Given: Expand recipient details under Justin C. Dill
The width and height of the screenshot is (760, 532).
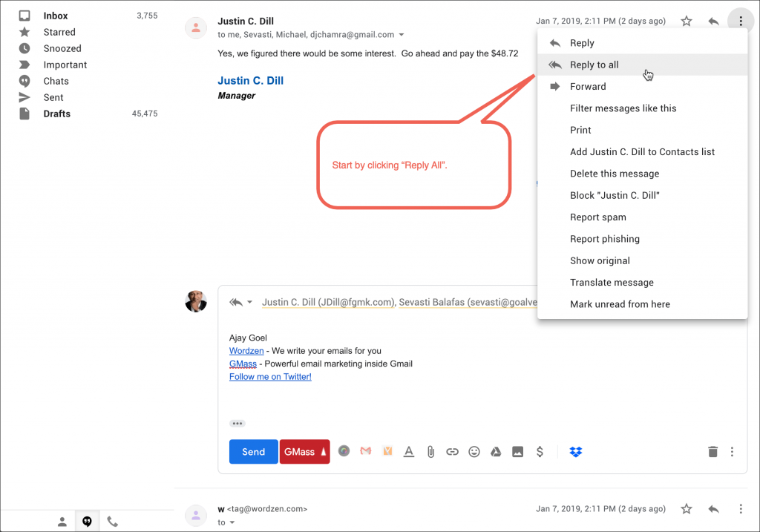Looking at the screenshot, I should pos(402,35).
